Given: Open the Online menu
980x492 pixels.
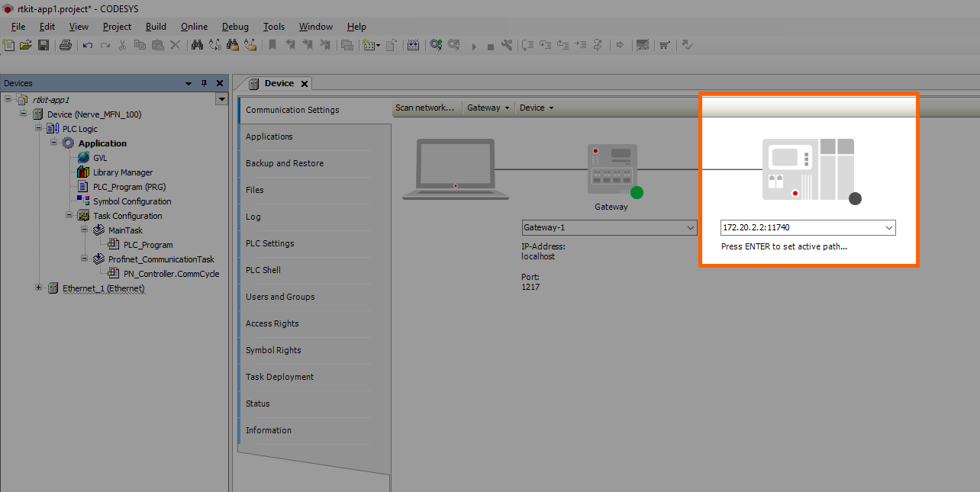Looking at the screenshot, I should 194,27.
